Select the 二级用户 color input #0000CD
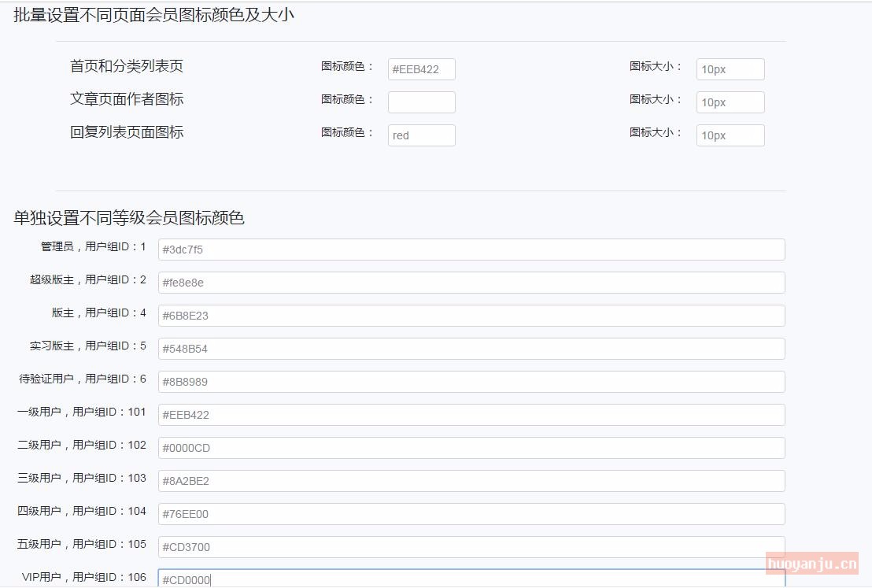 coord(471,448)
